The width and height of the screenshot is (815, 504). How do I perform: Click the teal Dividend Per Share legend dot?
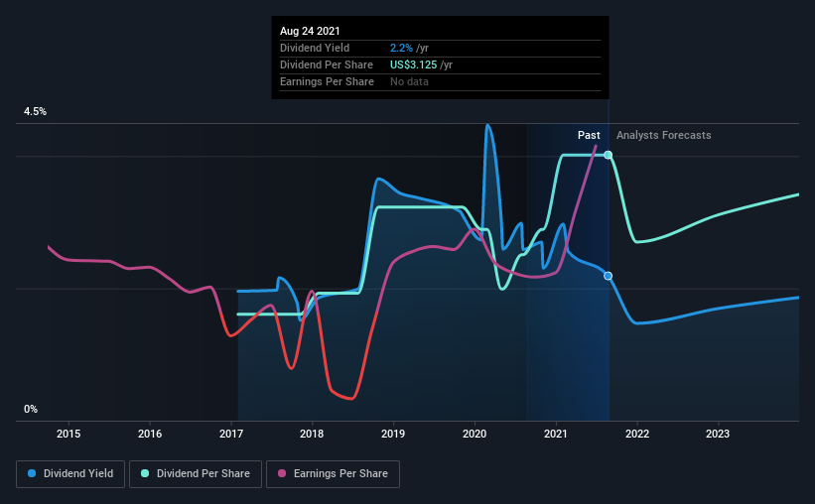(x=145, y=473)
